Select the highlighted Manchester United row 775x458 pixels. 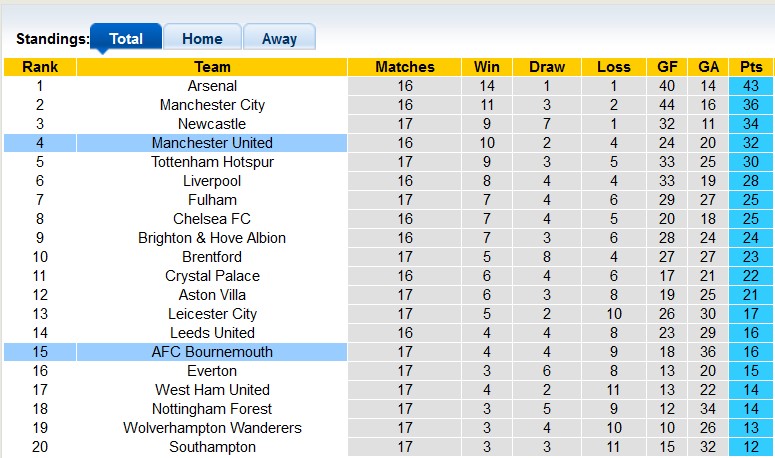(x=212, y=143)
